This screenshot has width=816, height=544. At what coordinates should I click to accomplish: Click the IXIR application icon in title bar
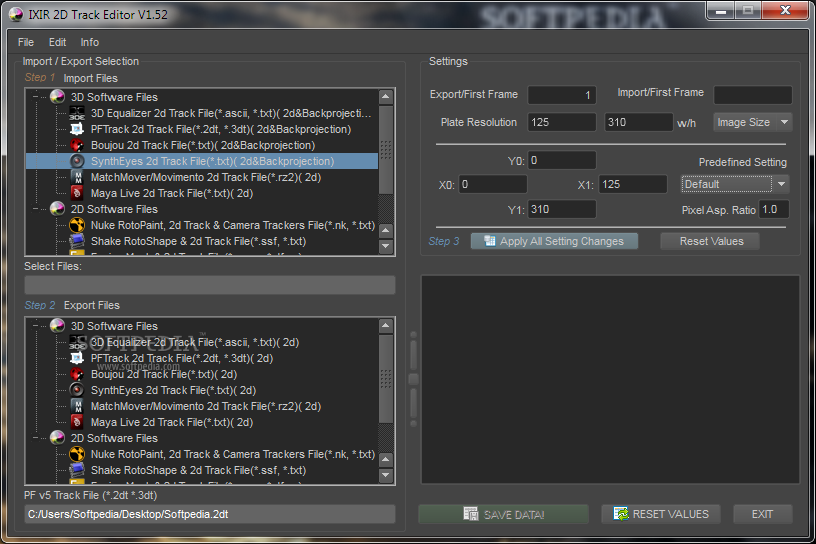click(x=16, y=15)
